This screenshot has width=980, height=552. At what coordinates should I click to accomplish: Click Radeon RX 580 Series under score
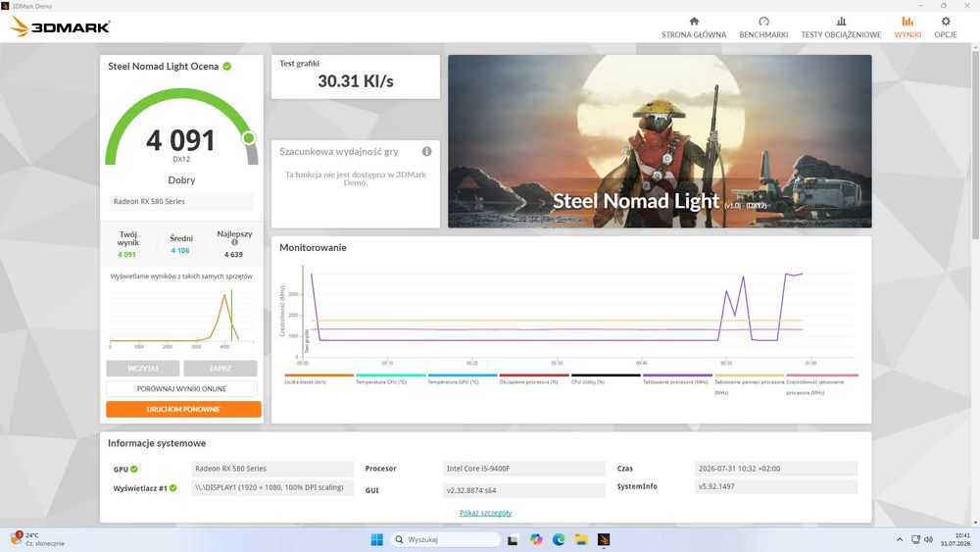click(x=181, y=201)
